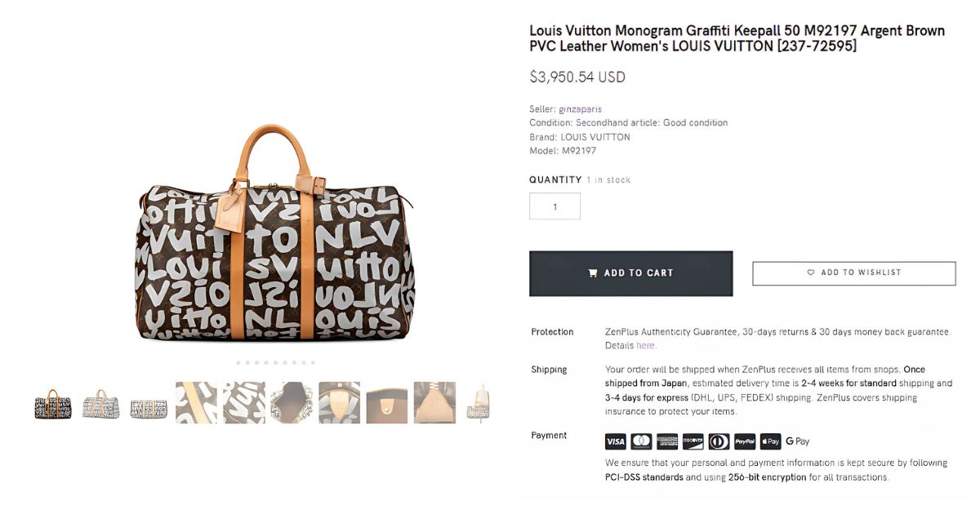Open the ginzaparis seller link
Screen dimensions: 980x514
coord(580,109)
